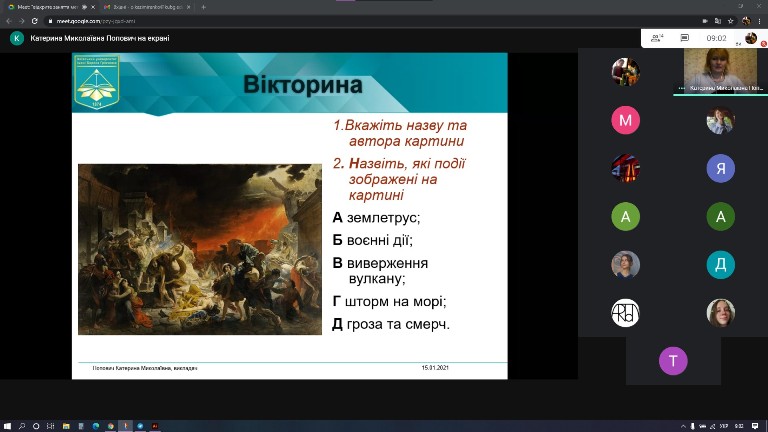The width and height of the screenshot is (768, 432).
Task: Switch to the Meet browser tab
Action: pos(51,7)
